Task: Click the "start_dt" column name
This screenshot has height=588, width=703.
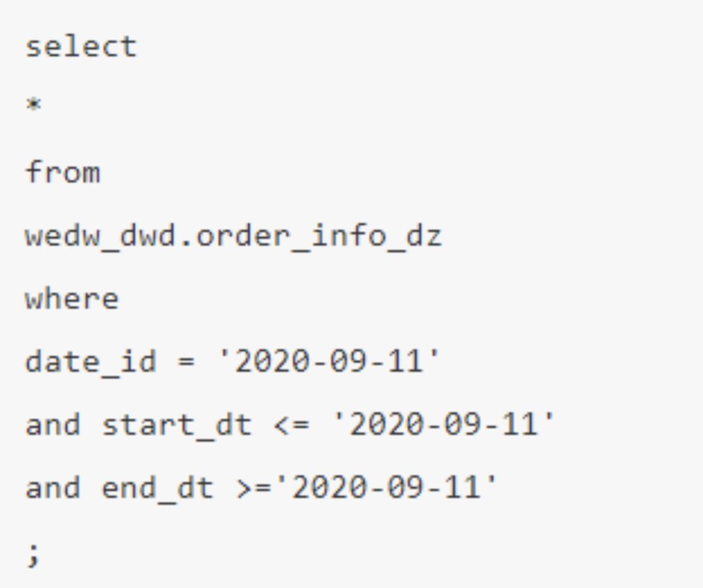Action: pos(176,425)
